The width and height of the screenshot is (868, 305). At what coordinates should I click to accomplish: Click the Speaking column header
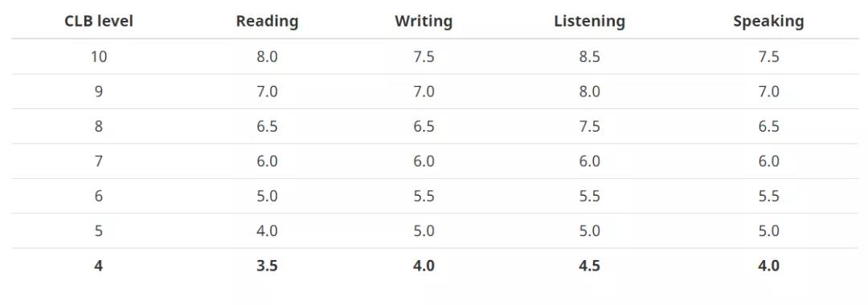tap(768, 22)
